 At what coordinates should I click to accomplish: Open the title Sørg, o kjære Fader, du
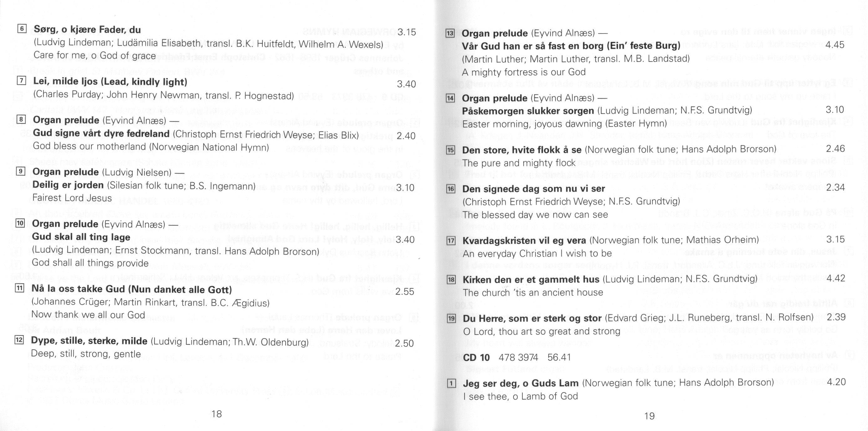click(87, 30)
